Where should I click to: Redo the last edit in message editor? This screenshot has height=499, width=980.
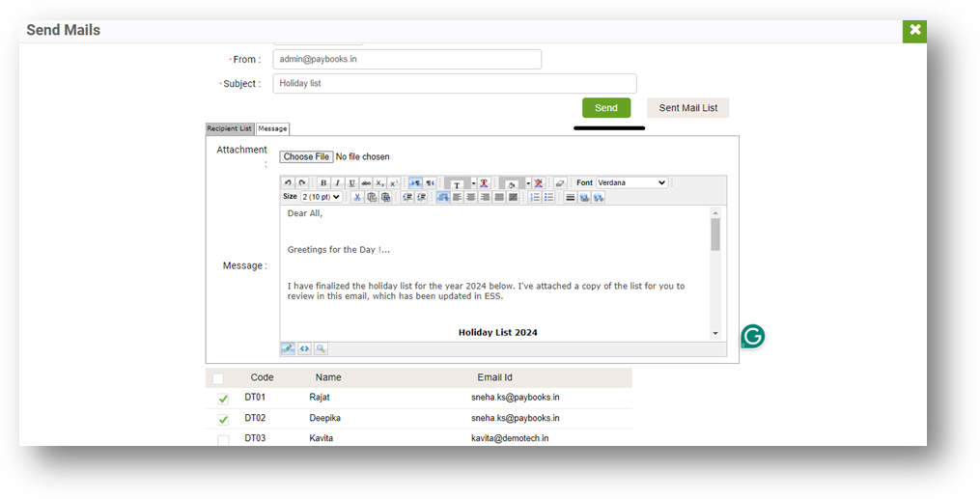click(x=302, y=183)
